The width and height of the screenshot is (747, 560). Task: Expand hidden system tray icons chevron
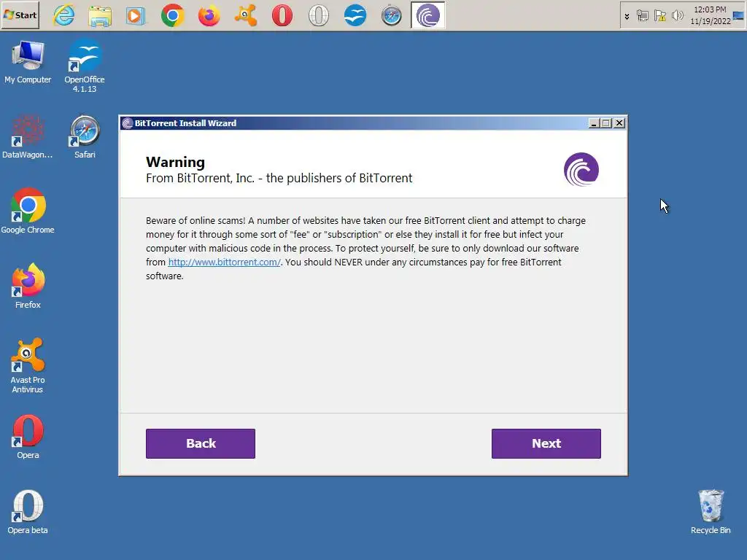pyautogui.click(x=627, y=16)
